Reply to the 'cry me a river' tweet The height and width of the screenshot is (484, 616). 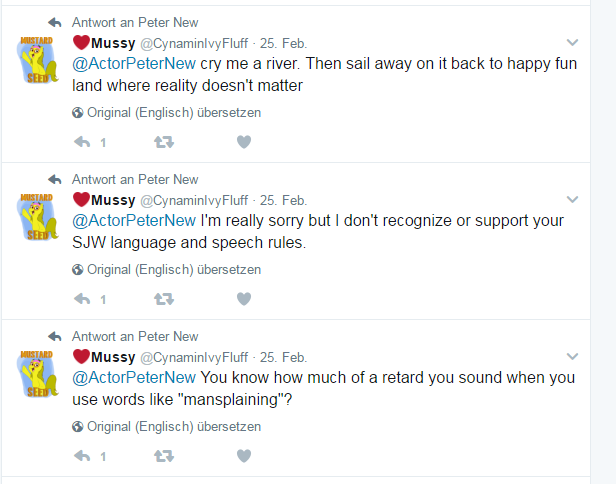pyautogui.click(x=82, y=142)
